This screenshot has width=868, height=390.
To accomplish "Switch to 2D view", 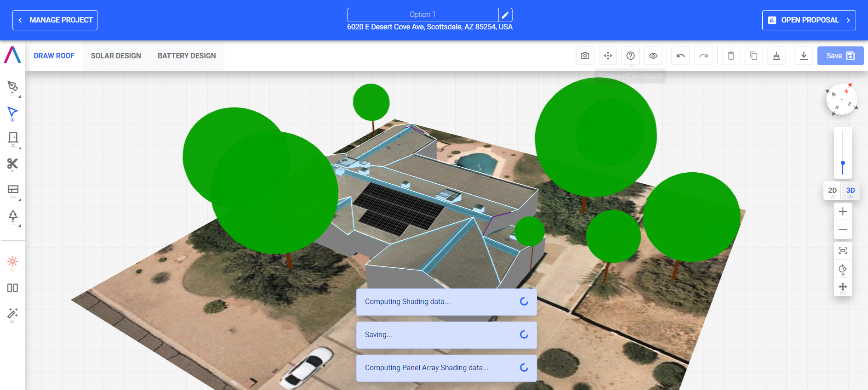I will click(832, 191).
